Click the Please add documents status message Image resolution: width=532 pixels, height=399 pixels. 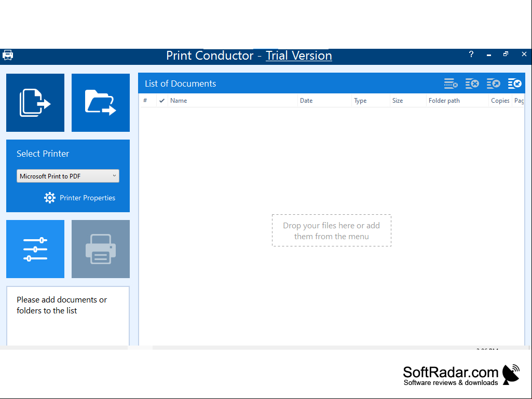click(x=62, y=305)
